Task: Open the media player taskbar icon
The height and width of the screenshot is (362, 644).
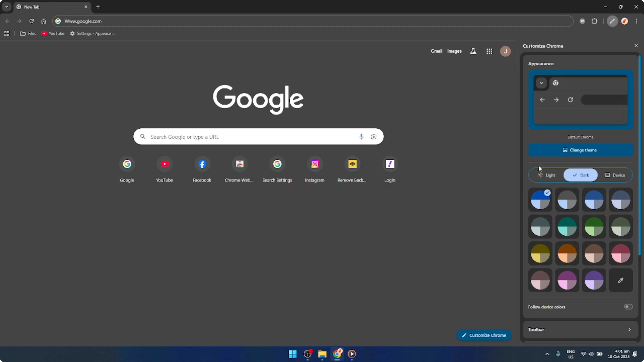Action: click(x=352, y=354)
